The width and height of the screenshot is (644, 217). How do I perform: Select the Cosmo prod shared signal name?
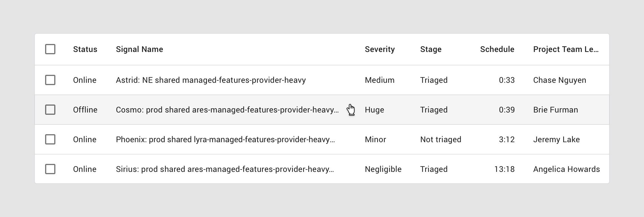[x=227, y=110]
